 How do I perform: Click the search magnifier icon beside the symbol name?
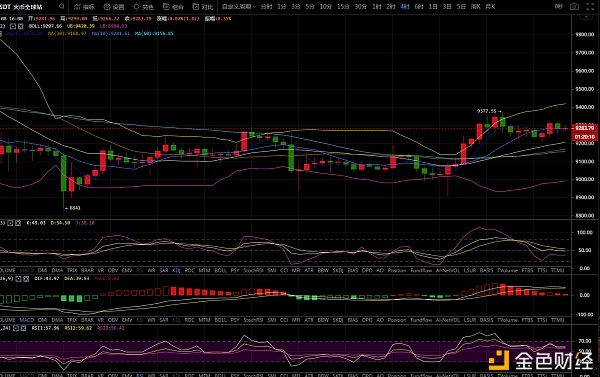(x=62, y=7)
